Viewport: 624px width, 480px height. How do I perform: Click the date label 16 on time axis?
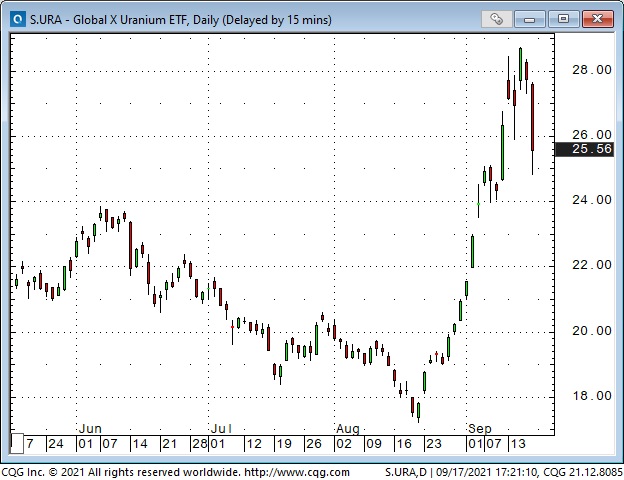[x=404, y=444]
